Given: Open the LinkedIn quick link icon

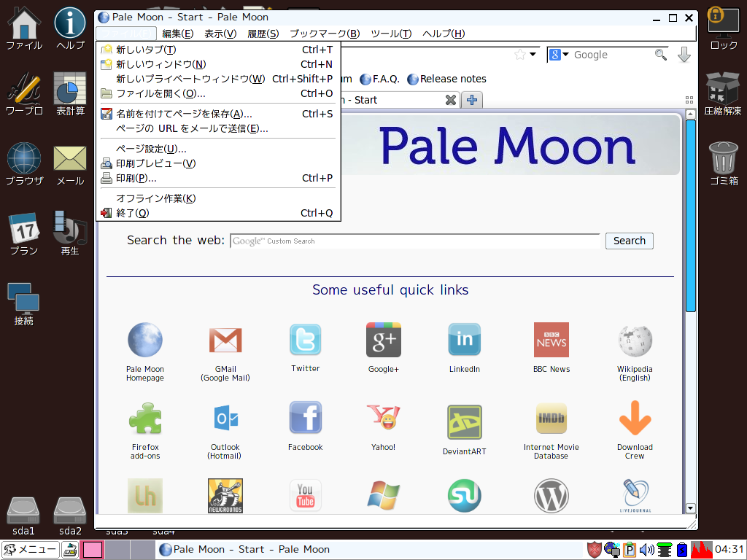Looking at the screenshot, I should tap(465, 340).
